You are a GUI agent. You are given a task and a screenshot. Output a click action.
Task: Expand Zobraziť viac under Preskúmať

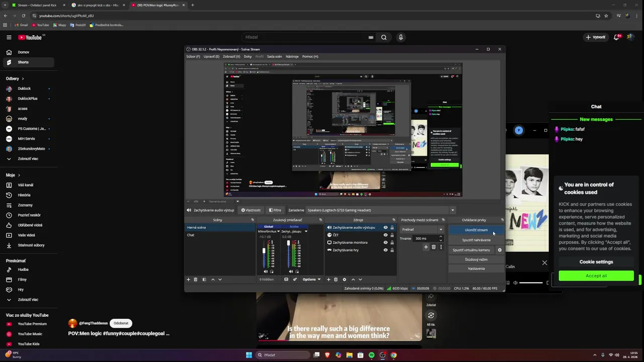click(29, 300)
